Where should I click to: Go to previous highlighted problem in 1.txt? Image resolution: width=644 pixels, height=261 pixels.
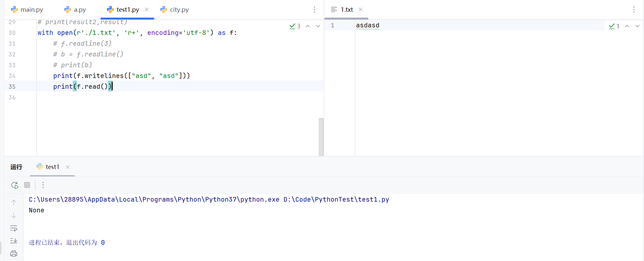click(627, 26)
